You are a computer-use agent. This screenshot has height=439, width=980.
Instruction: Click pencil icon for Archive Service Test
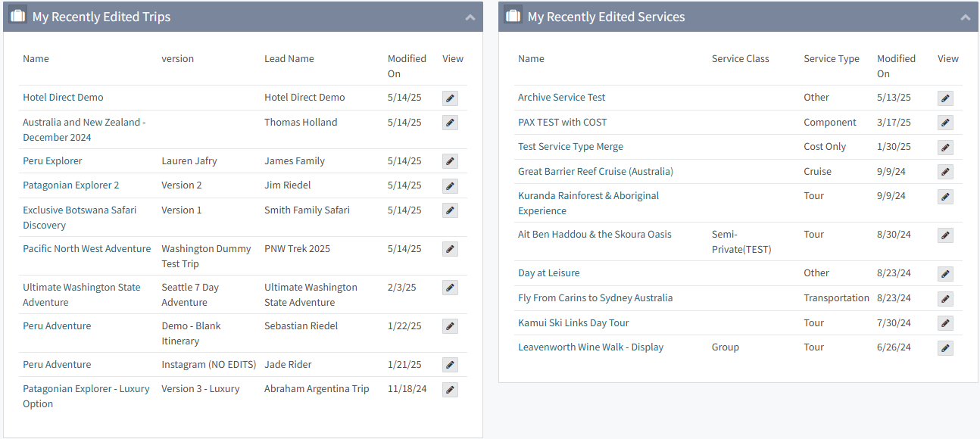(945, 98)
